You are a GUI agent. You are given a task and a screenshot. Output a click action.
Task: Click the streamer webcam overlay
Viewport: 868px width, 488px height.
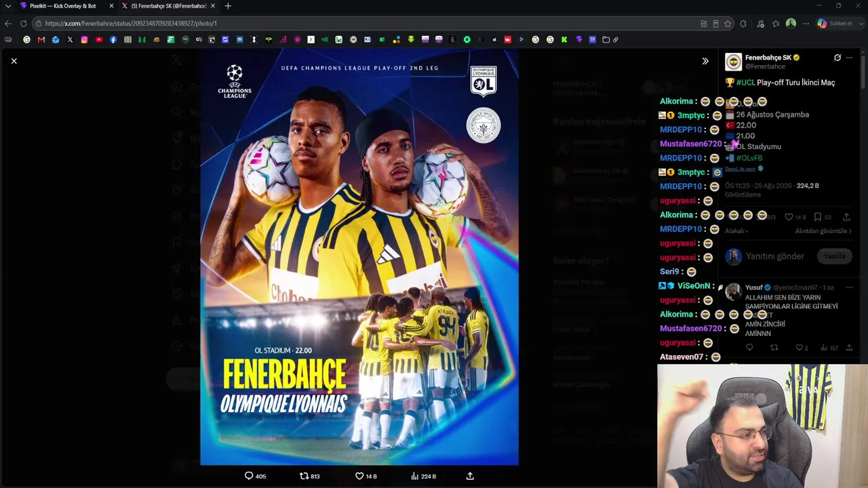point(762,426)
